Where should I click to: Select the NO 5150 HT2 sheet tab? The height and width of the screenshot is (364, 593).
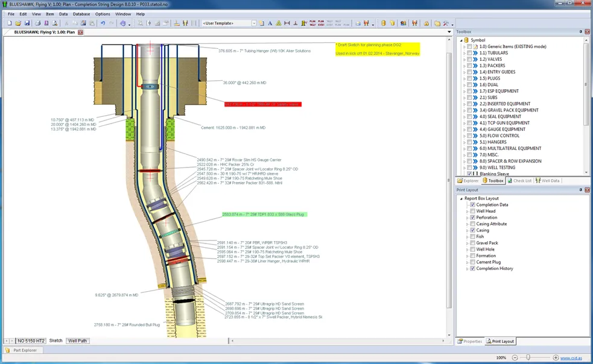(31, 341)
